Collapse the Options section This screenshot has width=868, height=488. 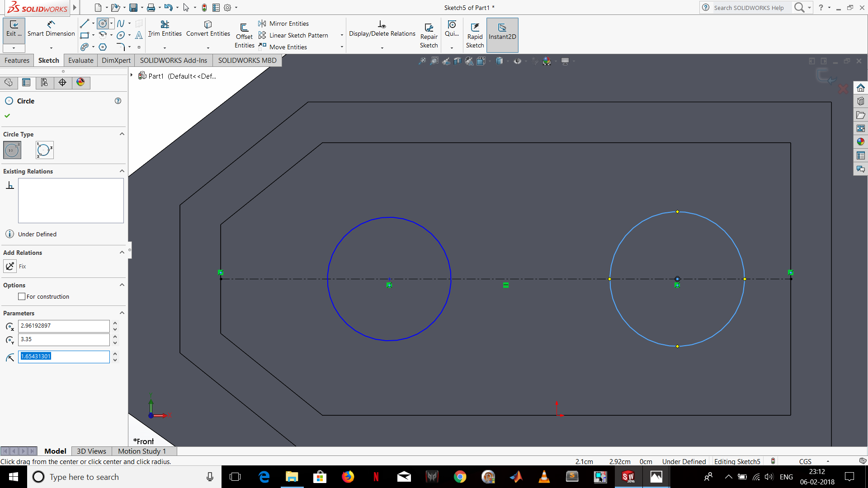pos(122,285)
